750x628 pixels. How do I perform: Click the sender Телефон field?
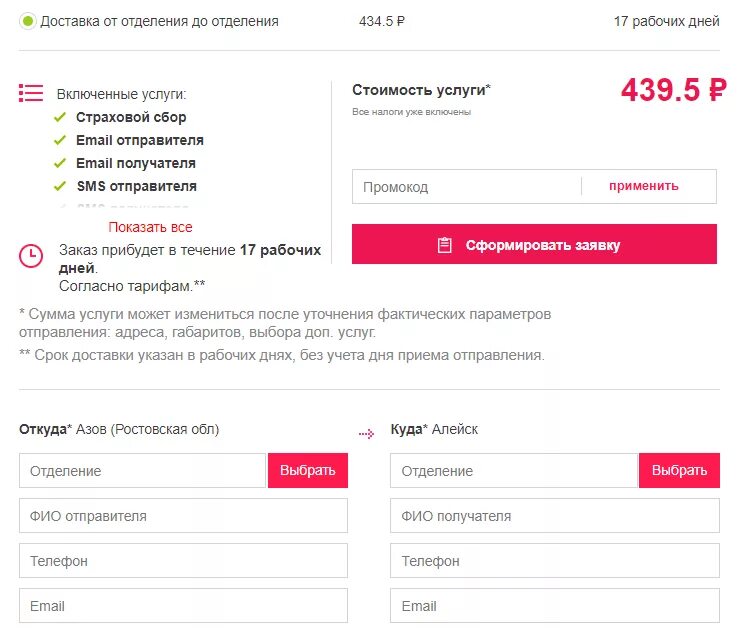point(183,561)
